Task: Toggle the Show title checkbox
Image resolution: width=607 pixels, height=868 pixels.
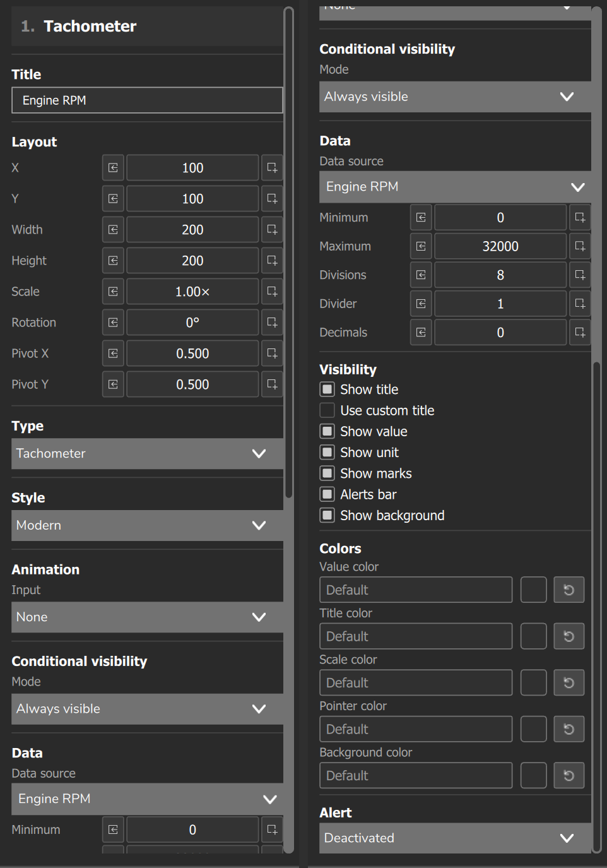Action: (x=327, y=389)
